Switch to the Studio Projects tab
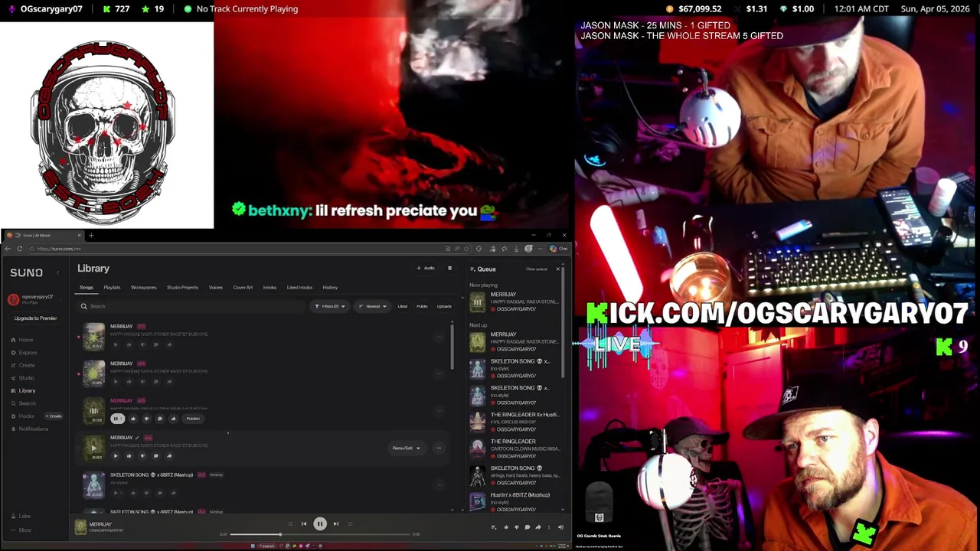The image size is (980, 551). [x=182, y=288]
